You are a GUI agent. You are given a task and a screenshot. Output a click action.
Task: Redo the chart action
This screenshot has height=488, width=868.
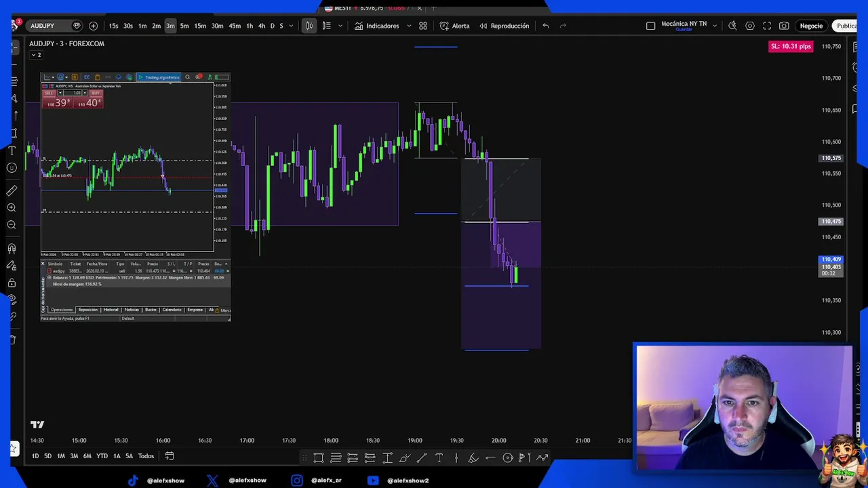[x=563, y=26]
